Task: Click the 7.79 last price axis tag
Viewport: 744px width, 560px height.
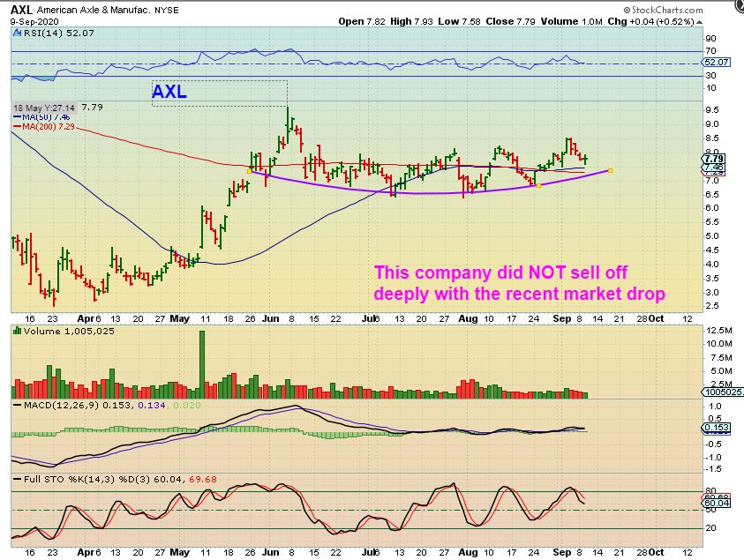Action: 714,159
